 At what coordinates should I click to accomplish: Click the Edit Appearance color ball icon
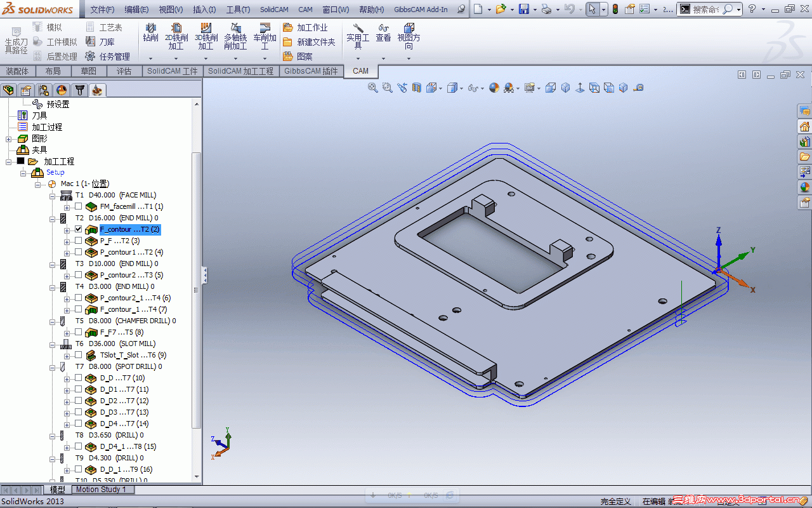coord(494,88)
